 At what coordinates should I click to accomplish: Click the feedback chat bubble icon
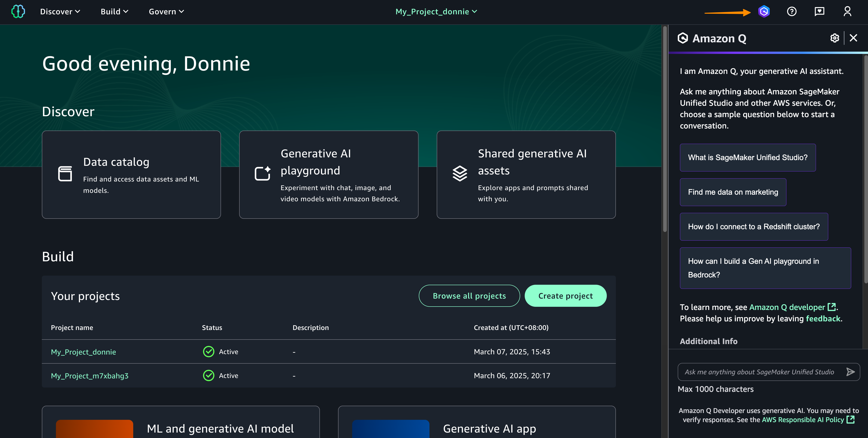click(x=819, y=11)
